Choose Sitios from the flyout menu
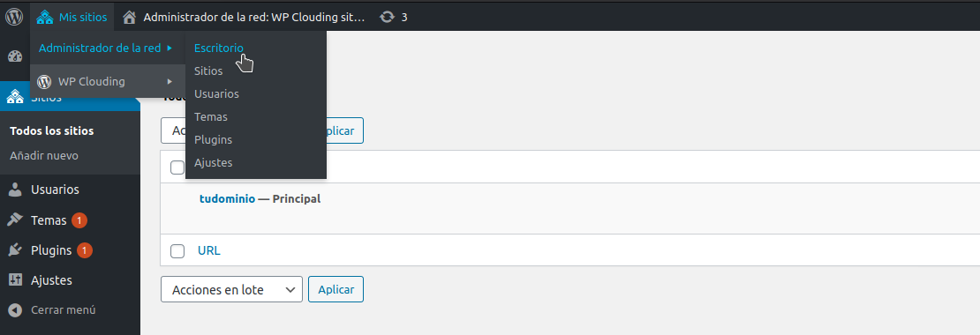Viewport: 980px width, 335px height. pos(208,71)
